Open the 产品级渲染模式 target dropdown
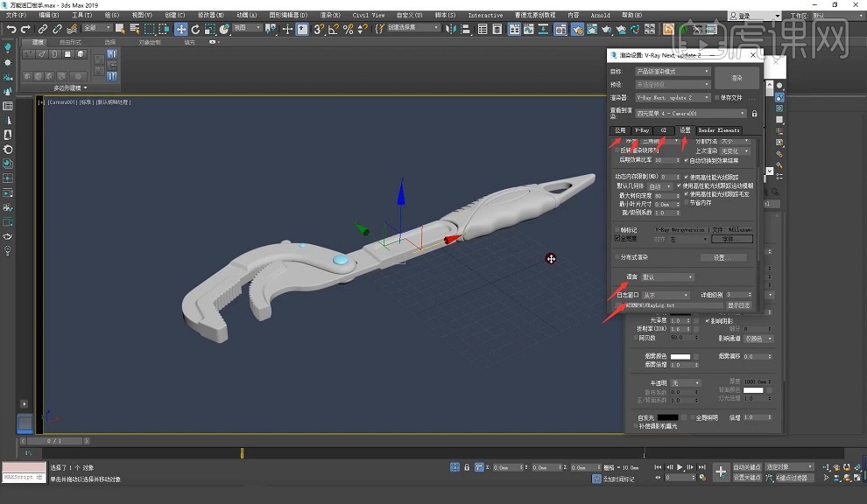867x504 pixels. tap(673, 72)
